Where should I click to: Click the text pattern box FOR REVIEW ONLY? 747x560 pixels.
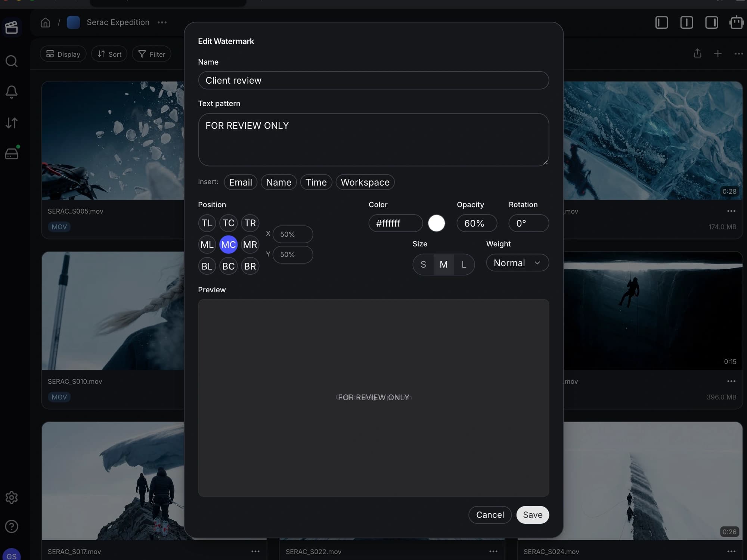[x=373, y=140]
